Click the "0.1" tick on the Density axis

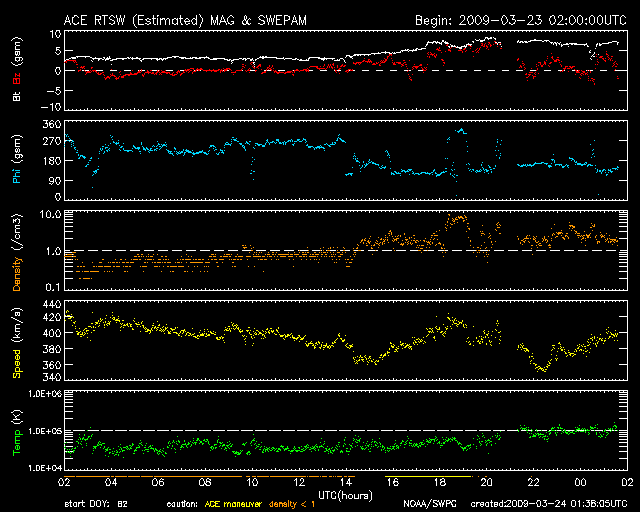point(53,287)
